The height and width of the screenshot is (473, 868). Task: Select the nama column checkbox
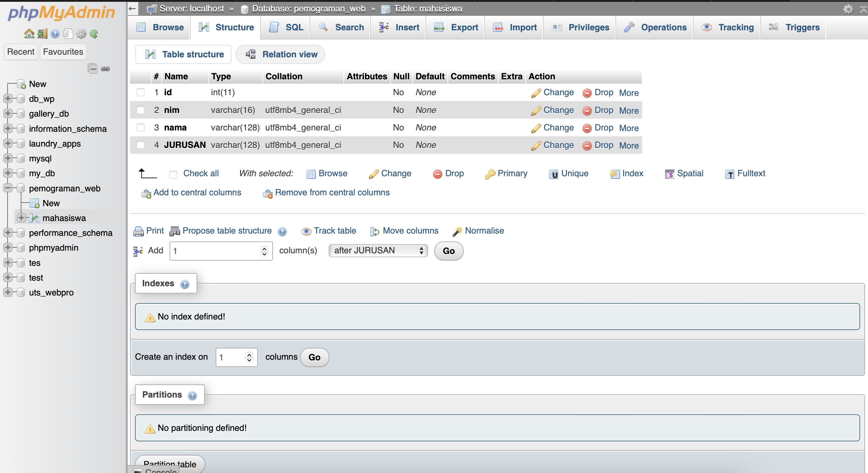click(x=141, y=127)
